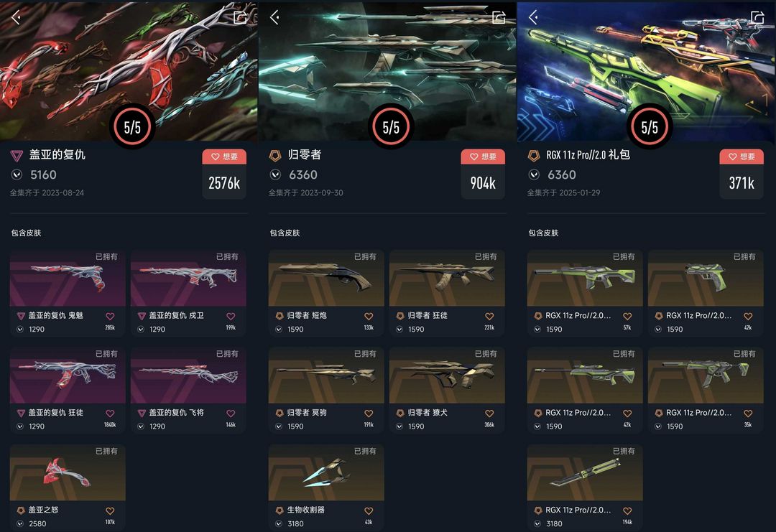
Task: Go back from the 盖亚的复仇 bundle page
Action: click(16, 18)
